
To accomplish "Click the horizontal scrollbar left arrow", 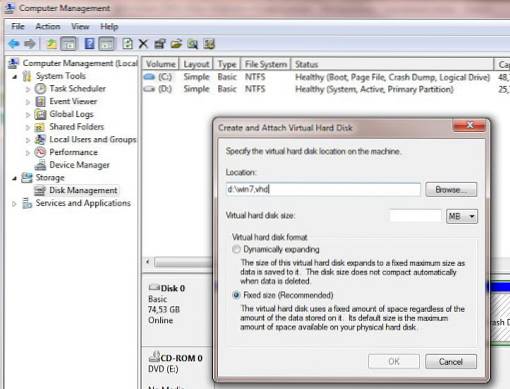I will 148,262.
